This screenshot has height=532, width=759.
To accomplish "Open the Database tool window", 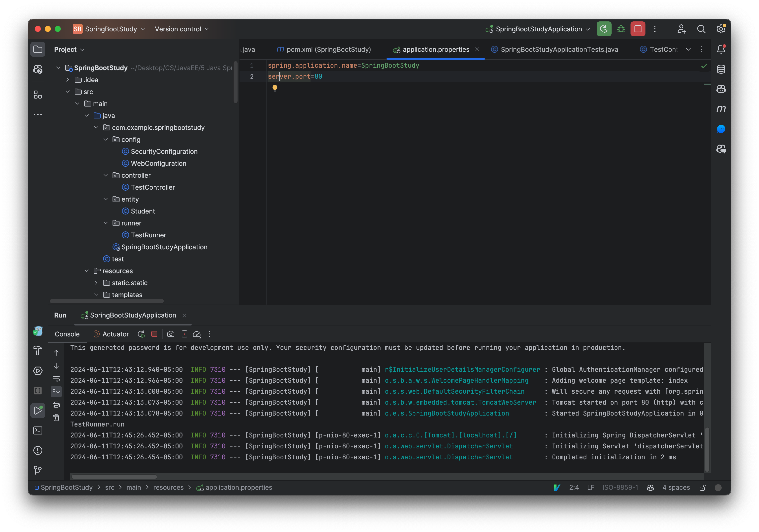I will point(721,69).
